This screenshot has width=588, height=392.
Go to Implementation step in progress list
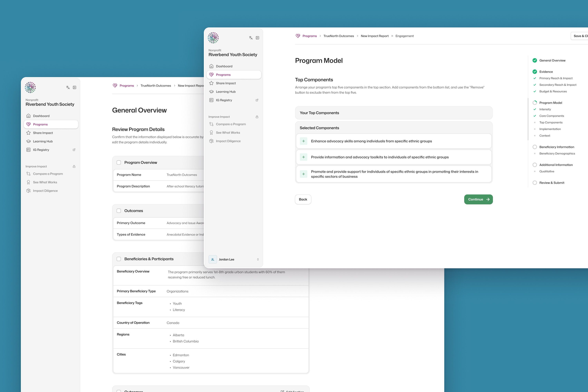(550, 129)
